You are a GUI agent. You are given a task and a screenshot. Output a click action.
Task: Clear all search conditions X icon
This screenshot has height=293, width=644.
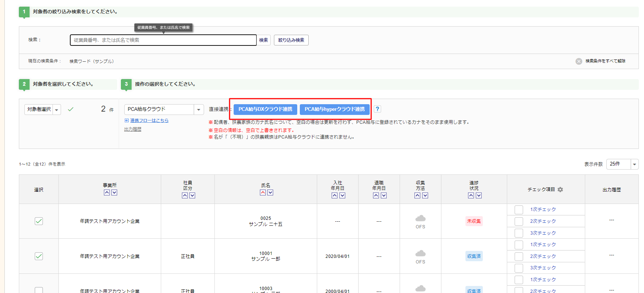coord(579,61)
